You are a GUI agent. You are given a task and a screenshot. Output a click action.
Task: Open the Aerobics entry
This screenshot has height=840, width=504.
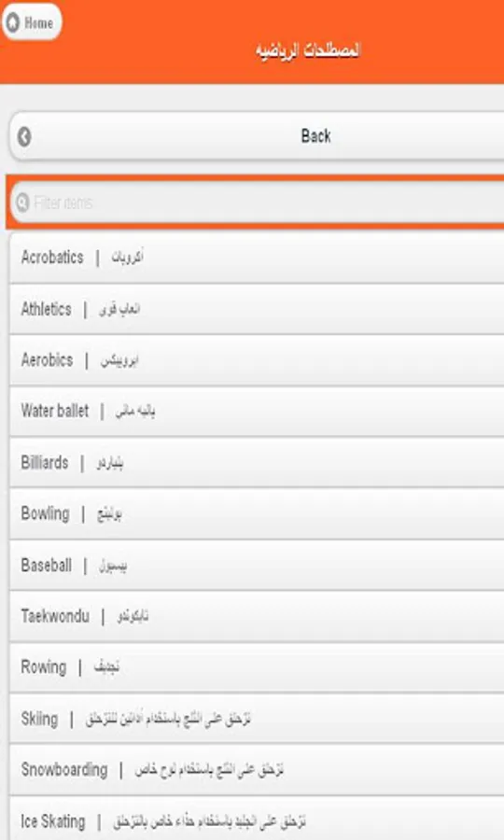(257, 360)
